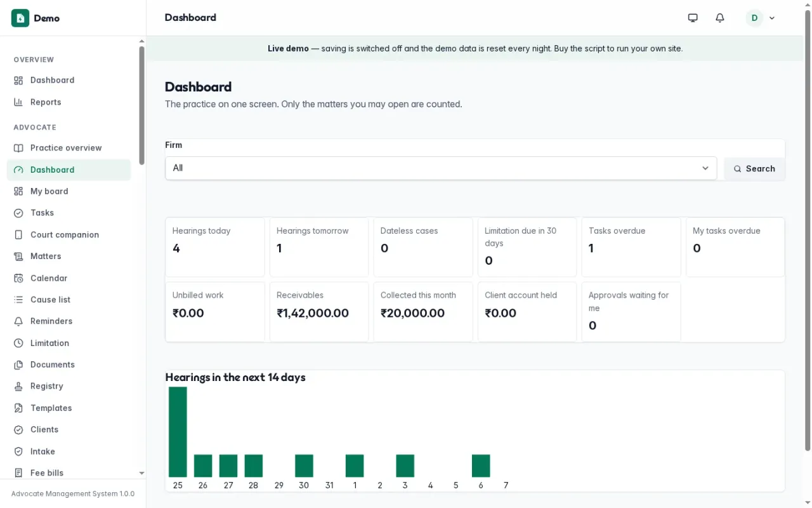Open the Reports menu item
This screenshot has height=508, width=812.
69,102
